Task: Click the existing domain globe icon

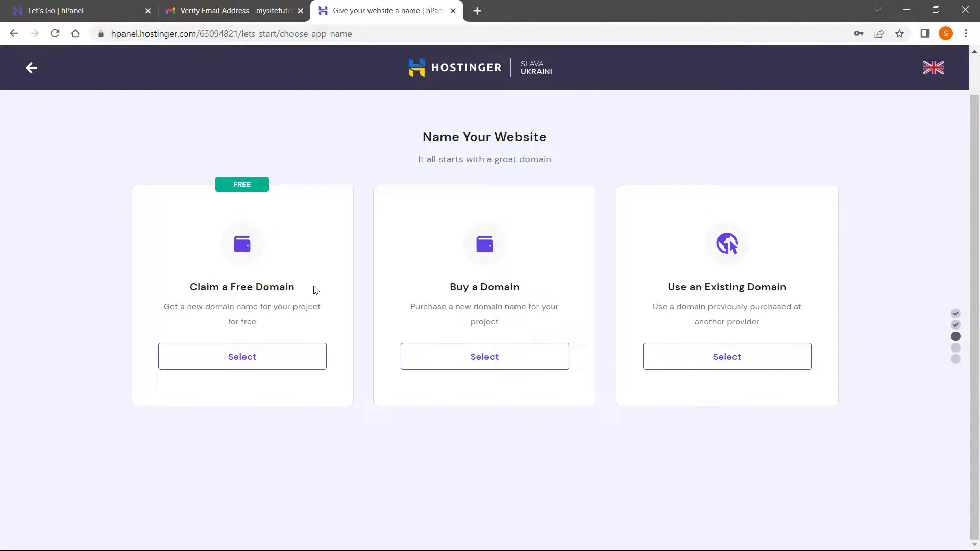Action: (x=727, y=243)
